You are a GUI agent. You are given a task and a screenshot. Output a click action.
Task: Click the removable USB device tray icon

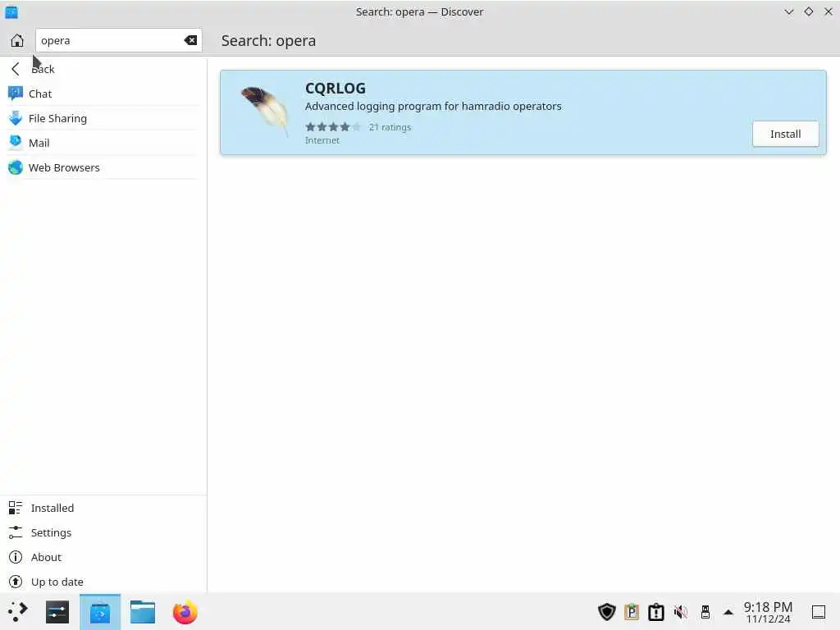click(x=705, y=612)
